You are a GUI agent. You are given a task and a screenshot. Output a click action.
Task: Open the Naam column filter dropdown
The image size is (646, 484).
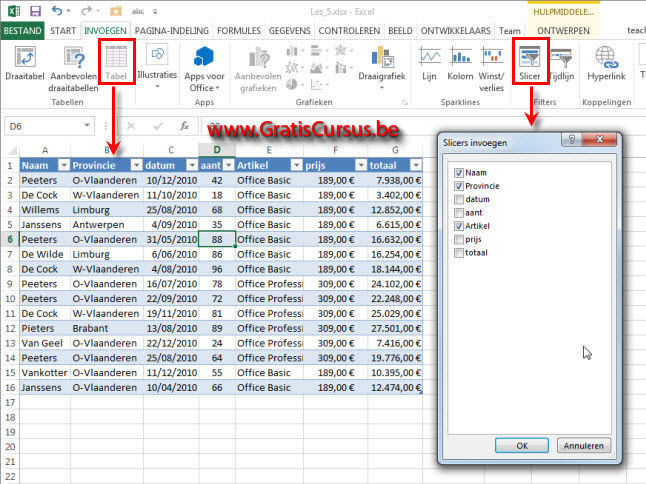[x=64, y=165]
